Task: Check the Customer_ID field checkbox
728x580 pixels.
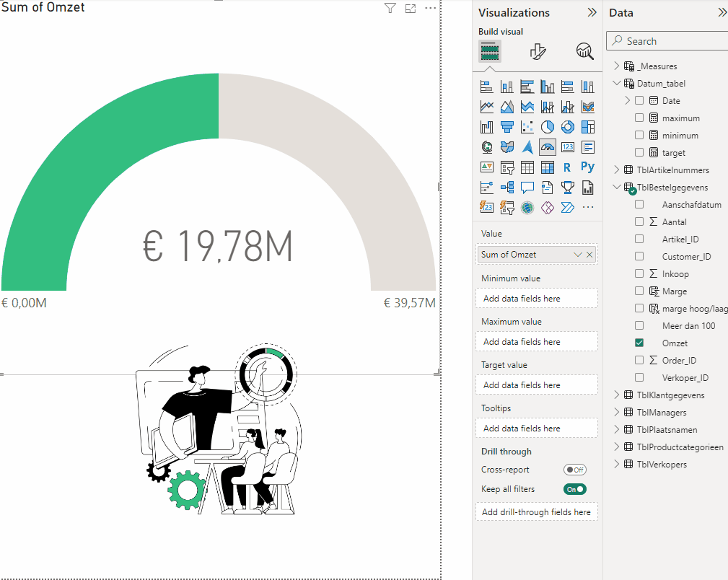Action: tap(639, 256)
